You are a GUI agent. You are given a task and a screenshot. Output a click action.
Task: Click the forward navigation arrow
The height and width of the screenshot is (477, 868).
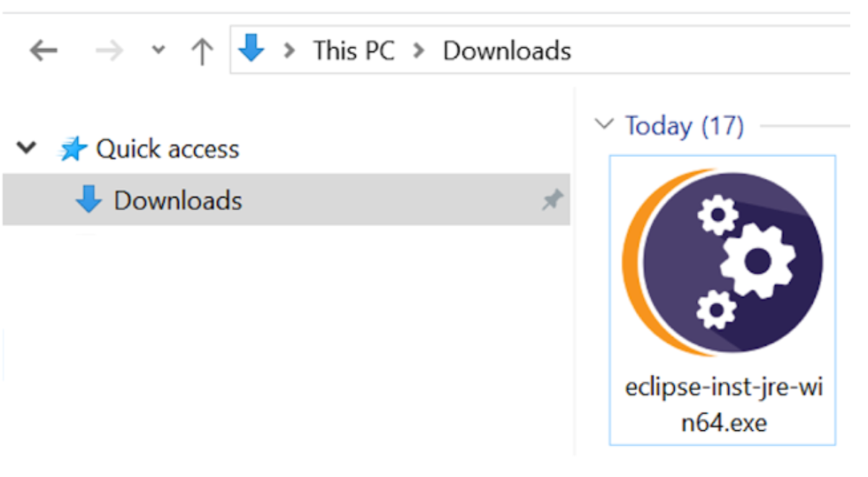click(x=109, y=51)
